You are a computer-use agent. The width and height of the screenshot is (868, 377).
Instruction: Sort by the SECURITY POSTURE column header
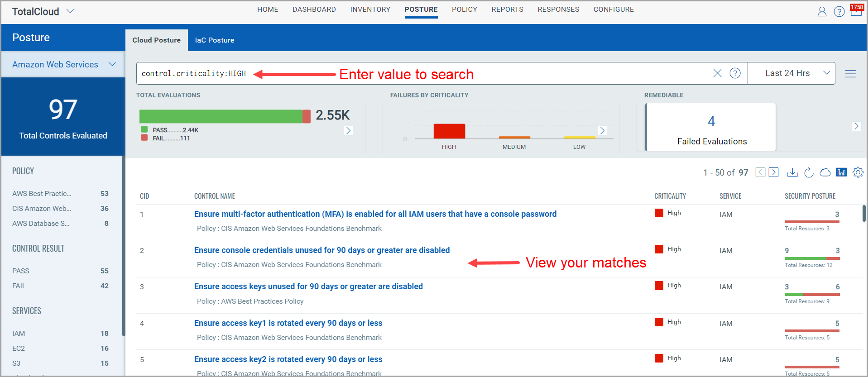[x=810, y=196]
